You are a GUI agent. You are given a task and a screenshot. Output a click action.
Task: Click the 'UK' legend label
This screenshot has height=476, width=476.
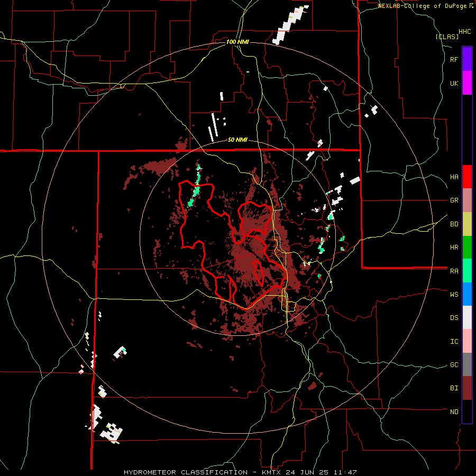[454, 83]
